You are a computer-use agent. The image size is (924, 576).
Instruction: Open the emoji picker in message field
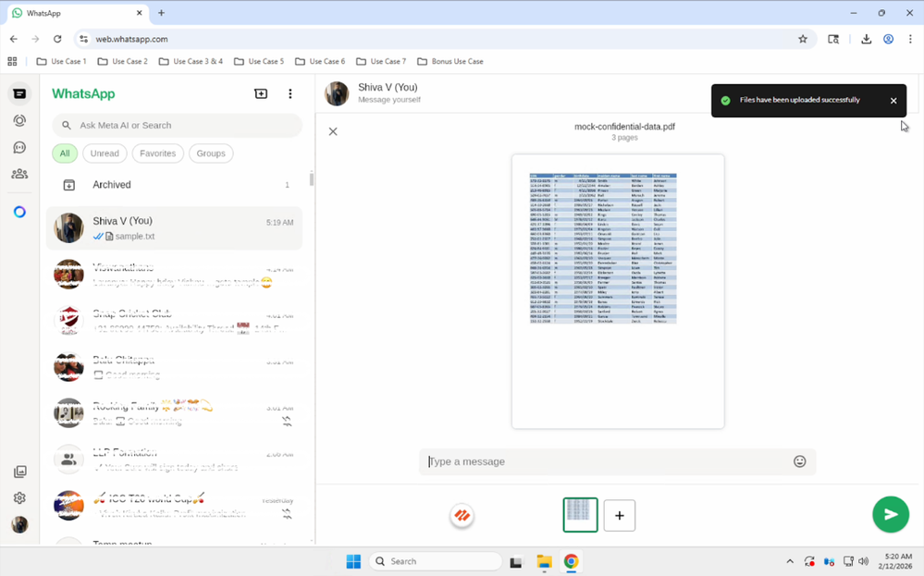(x=800, y=461)
